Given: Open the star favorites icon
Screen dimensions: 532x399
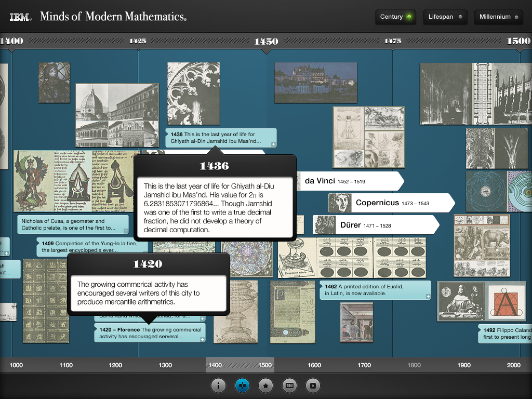Looking at the screenshot, I should (x=265, y=385).
